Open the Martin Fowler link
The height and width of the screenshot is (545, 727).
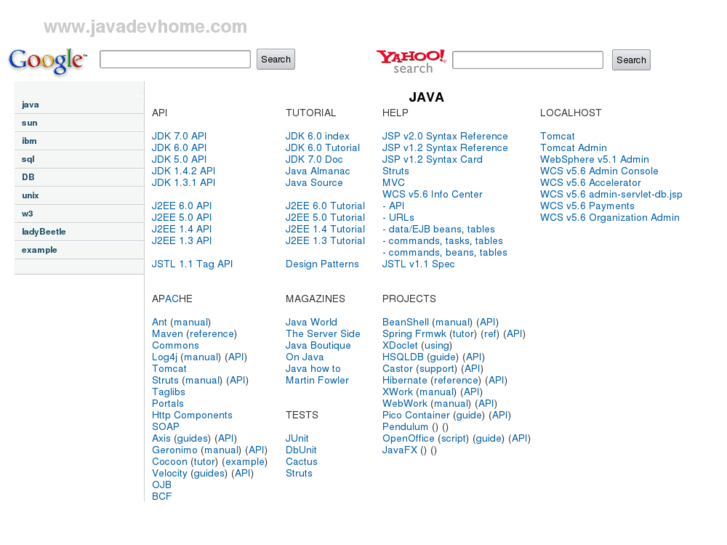(317, 380)
